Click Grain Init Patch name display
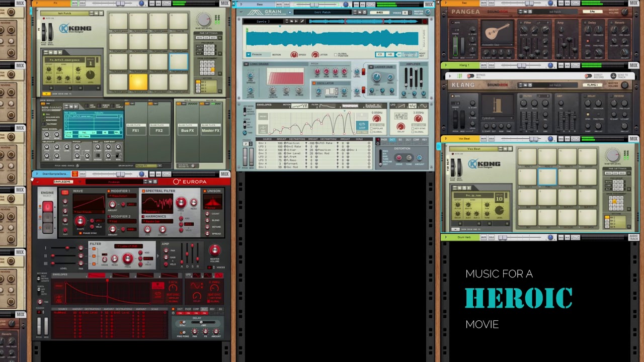 coord(323,12)
